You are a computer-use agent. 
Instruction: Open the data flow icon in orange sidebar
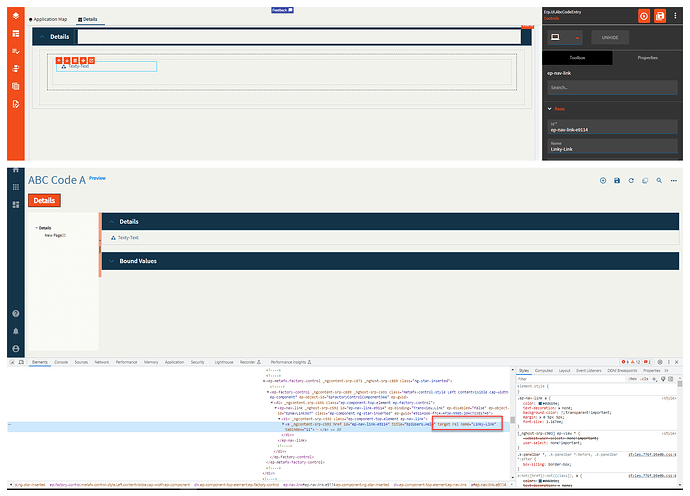click(x=16, y=69)
